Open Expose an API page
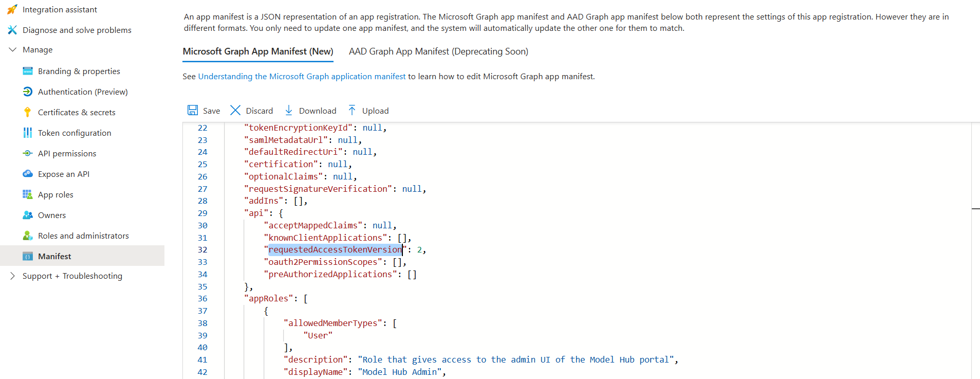Screen dimensions: 980x379 (64, 174)
